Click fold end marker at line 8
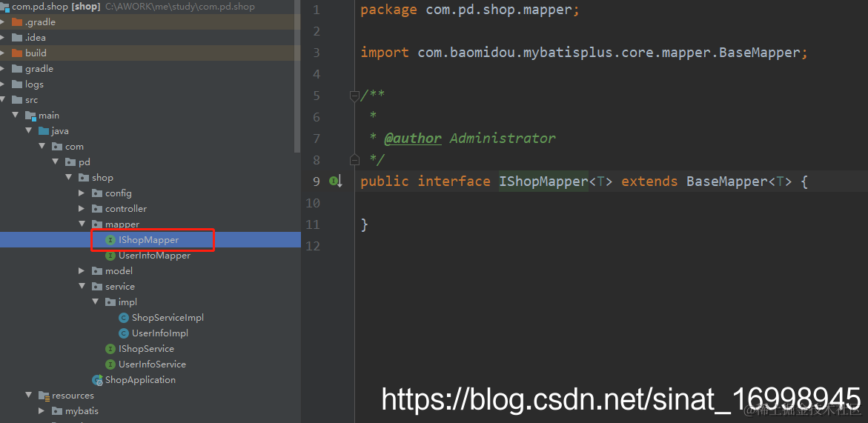 [354, 160]
